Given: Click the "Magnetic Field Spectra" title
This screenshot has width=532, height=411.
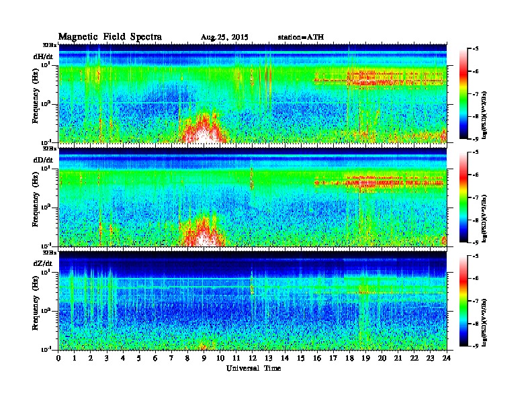Looking at the screenshot, I should pos(110,37).
